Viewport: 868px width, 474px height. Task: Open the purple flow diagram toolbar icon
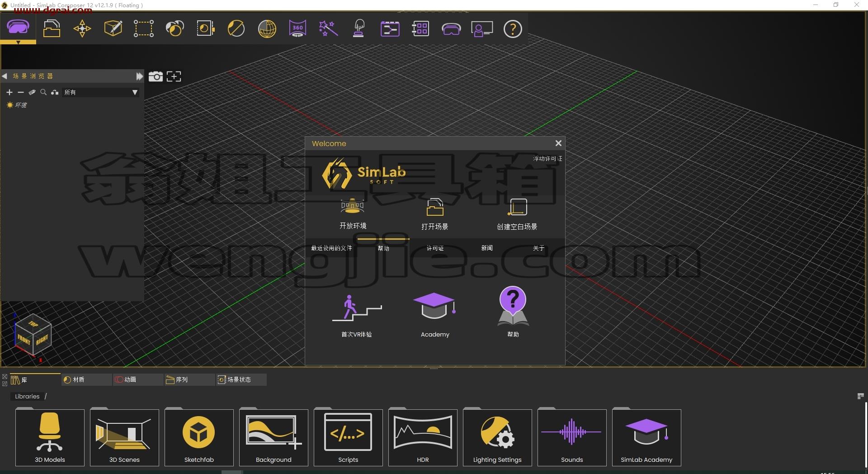(x=390, y=28)
